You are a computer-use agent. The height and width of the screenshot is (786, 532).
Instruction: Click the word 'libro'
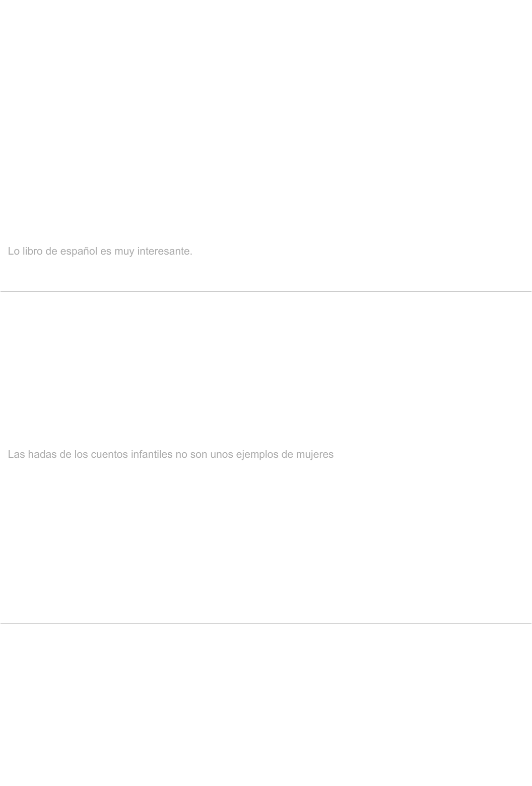pos(32,251)
